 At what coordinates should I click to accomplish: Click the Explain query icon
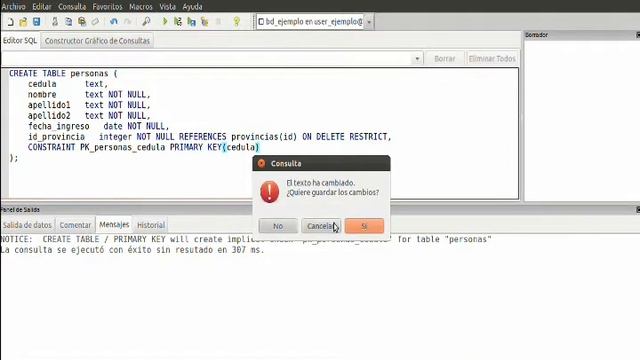click(x=204, y=22)
